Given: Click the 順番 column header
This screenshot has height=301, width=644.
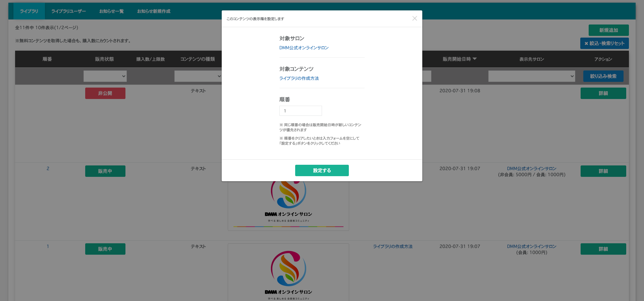Looking at the screenshot, I should click(47, 59).
